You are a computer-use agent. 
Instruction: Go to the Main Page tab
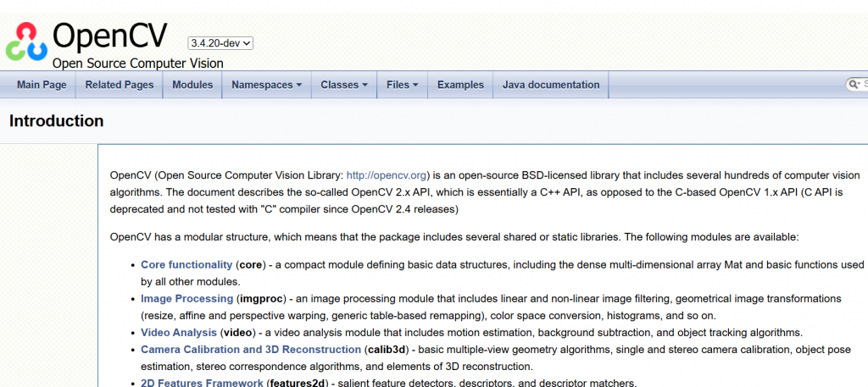pos(42,85)
